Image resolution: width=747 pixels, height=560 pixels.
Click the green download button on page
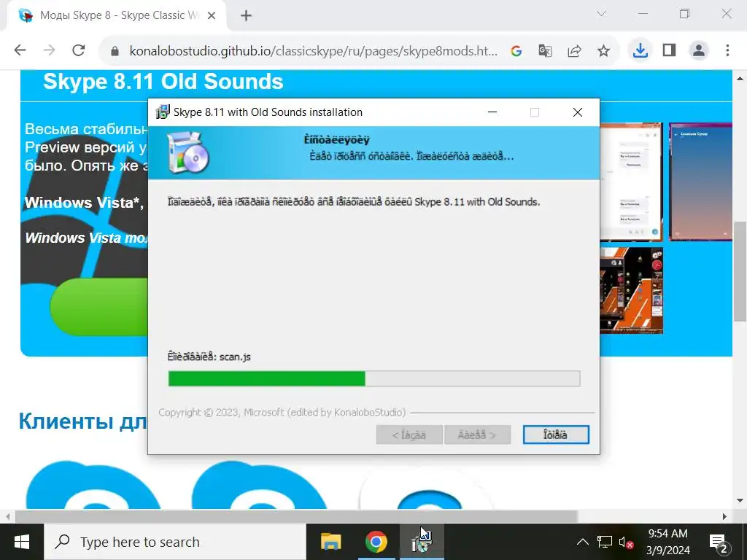pyautogui.click(x=99, y=307)
